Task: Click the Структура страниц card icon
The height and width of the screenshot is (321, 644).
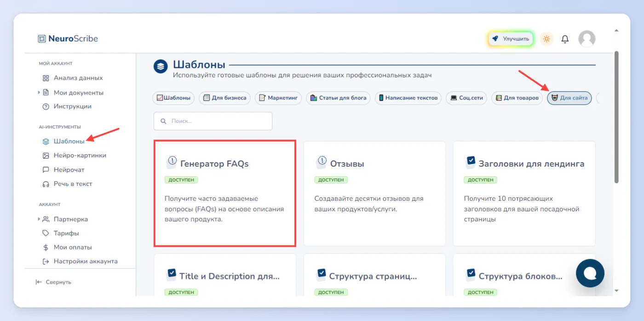Action: tap(321, 274)
